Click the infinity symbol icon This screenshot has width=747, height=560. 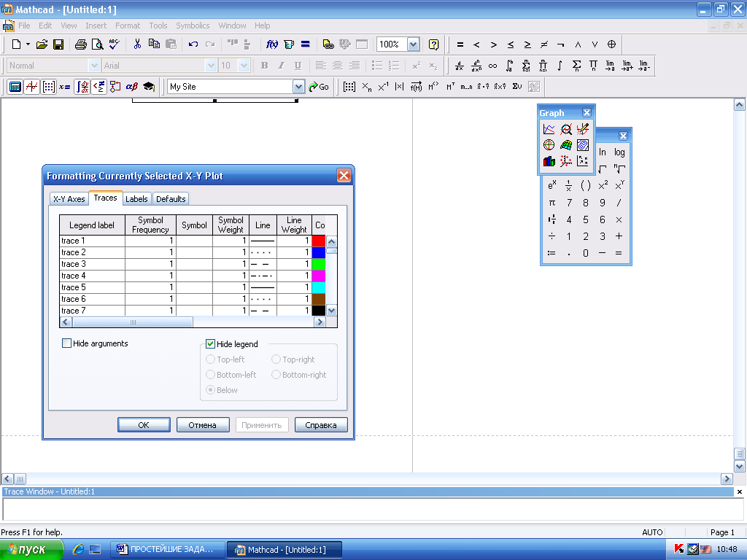492,66
